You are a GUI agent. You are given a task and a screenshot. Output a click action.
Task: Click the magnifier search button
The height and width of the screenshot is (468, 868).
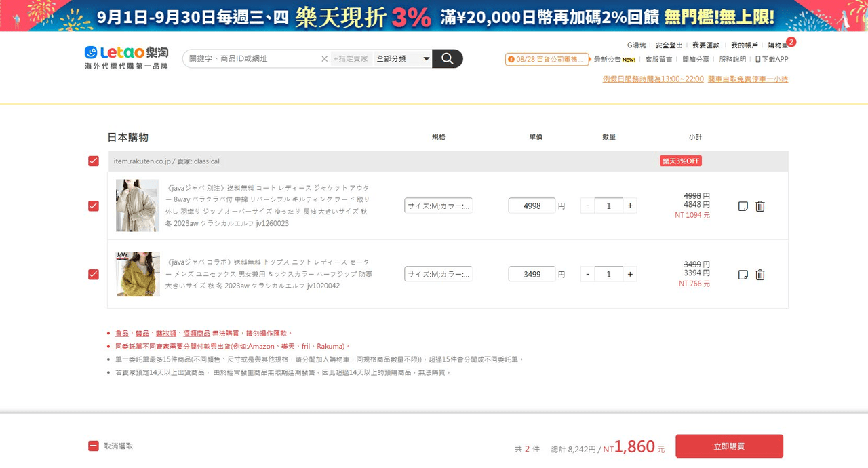point(447,58)
